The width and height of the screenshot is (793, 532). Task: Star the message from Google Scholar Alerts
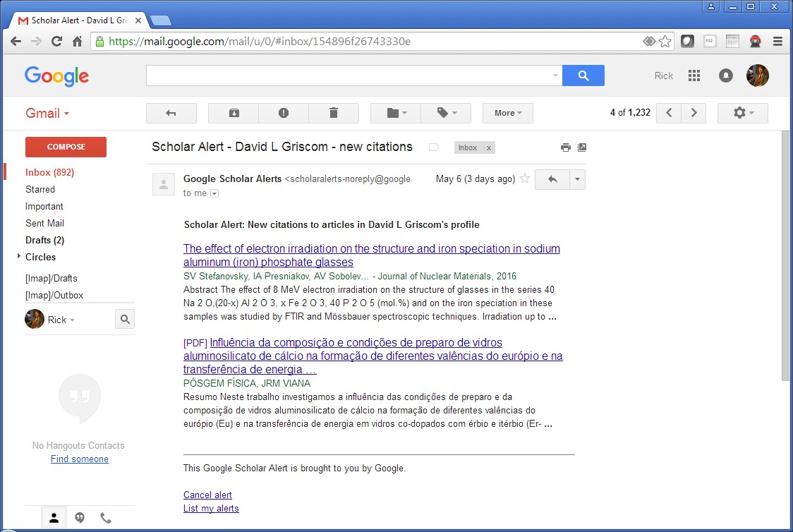525,179
